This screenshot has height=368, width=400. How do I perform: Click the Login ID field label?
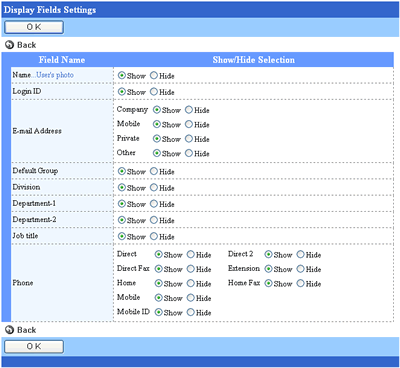(27, 91)
